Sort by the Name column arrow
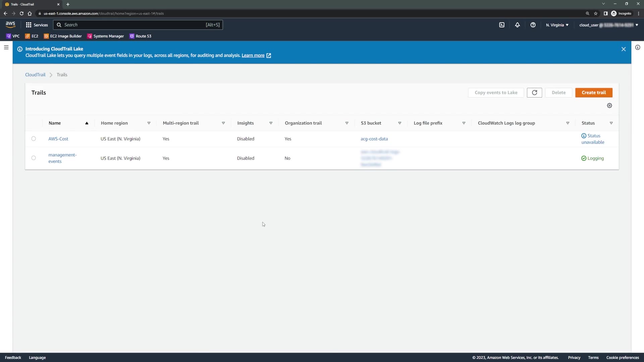 87,123
